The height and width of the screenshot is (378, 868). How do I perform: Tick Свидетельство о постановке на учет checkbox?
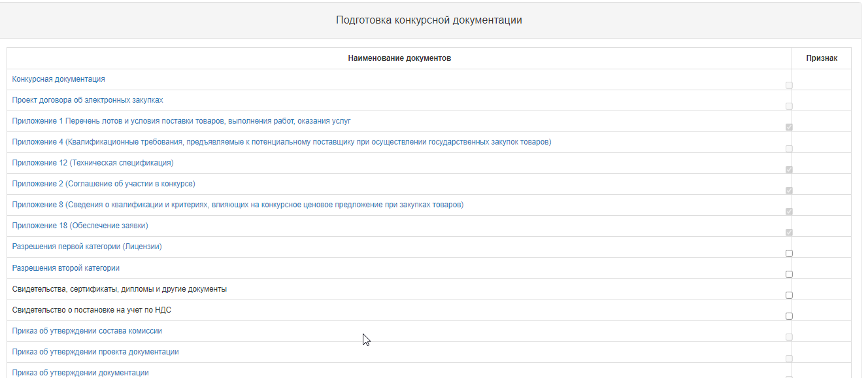coord(789,316)
